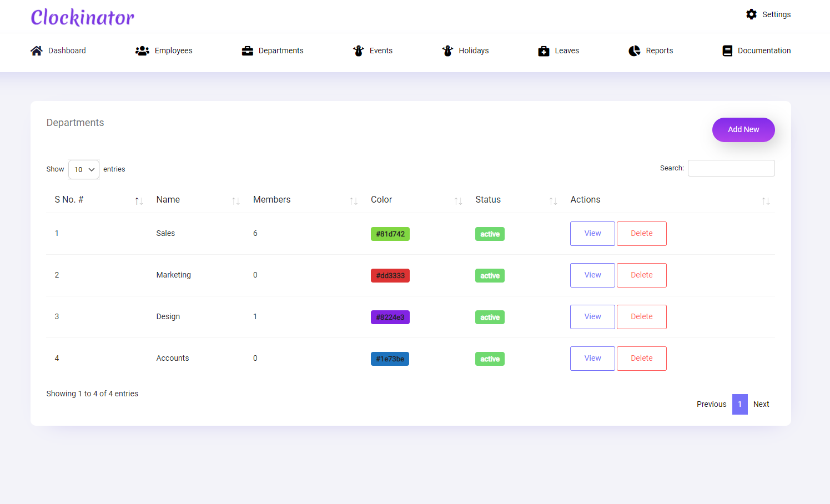Delete the Sales department
This screenshot has height=504, width=830.
coord(642,234)
